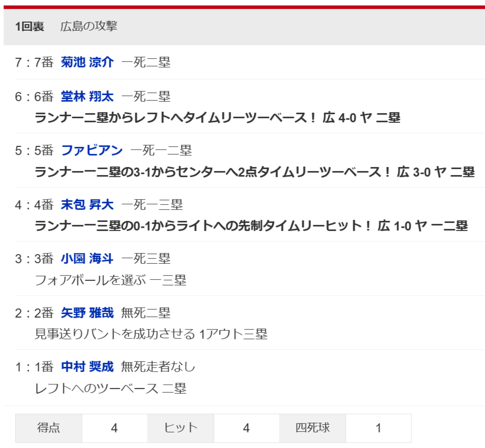Viewport: 485px width, 448px height.
Task: Click the 無死走者なし situation text
Action: coord(158,366)
